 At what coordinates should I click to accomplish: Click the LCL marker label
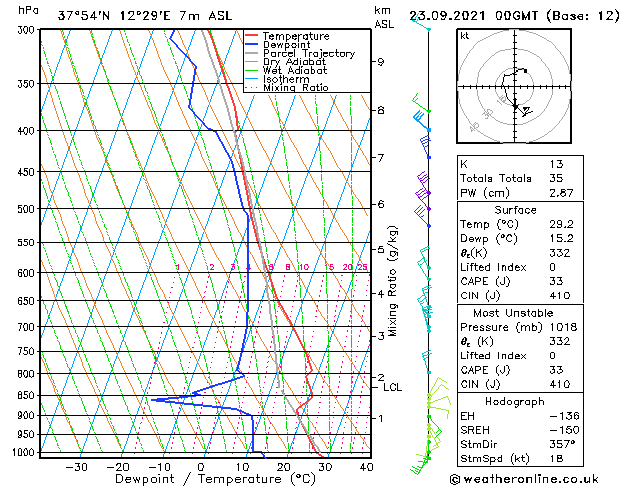pos(392,387)
